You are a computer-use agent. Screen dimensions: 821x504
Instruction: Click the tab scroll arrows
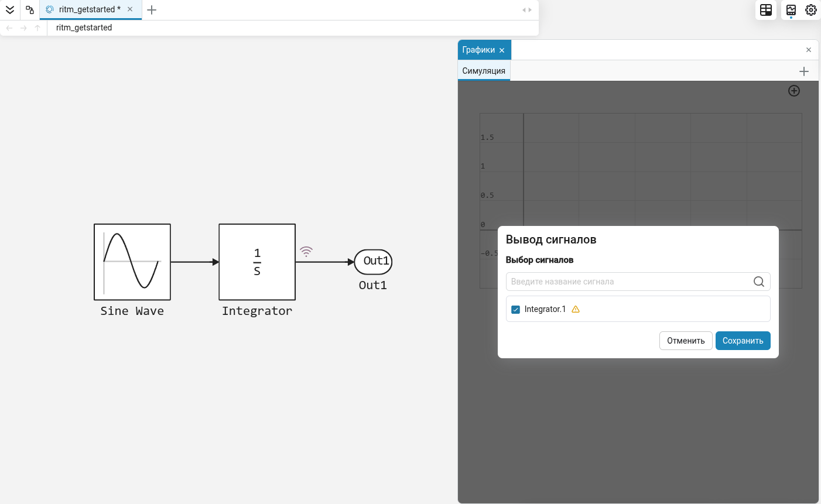pos(527,10)
